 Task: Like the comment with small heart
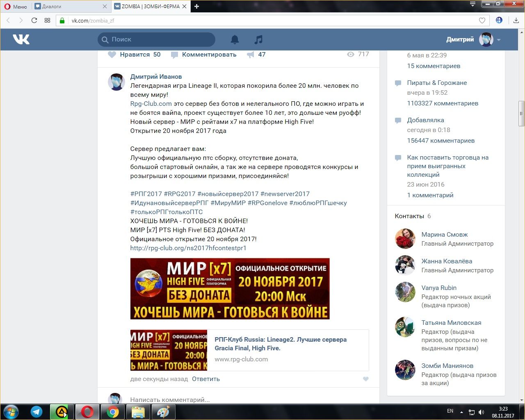pyautogui.click(x=366, y=379)
